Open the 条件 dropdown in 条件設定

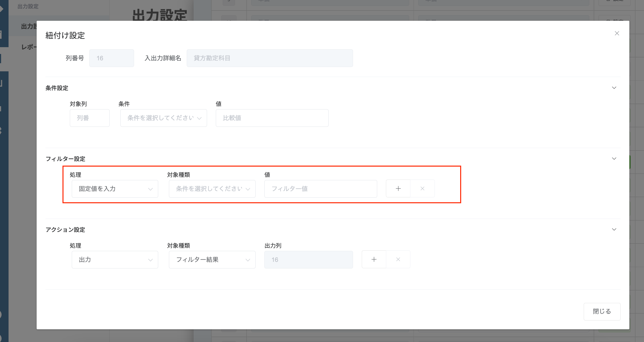pyautogui.click(x=164, y=118)
